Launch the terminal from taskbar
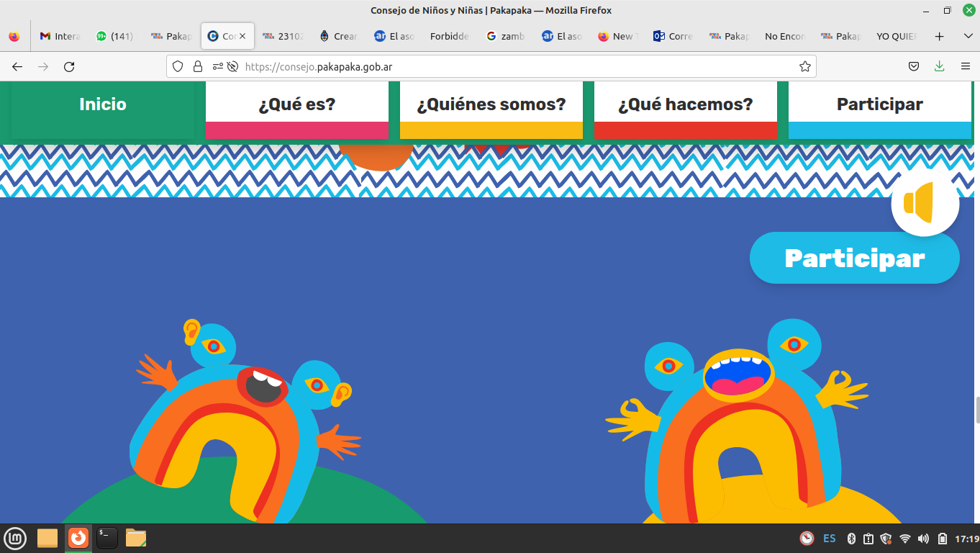 click(x=107, y=538)
